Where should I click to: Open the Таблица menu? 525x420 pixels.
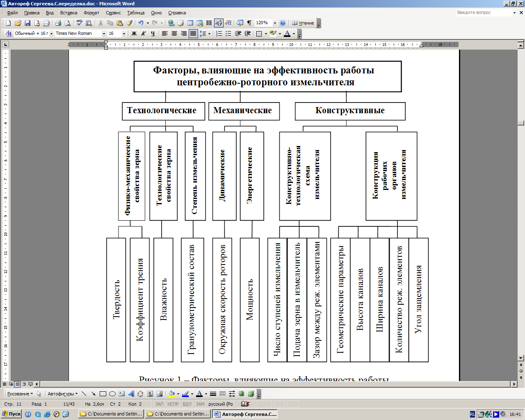click(136, 13)
